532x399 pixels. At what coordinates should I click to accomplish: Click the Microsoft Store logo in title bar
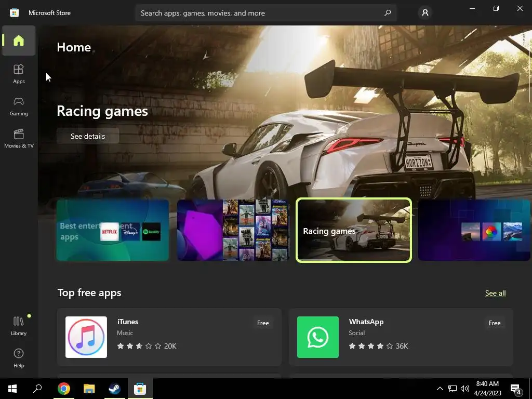pyautogui.click(x=14, y=13)
